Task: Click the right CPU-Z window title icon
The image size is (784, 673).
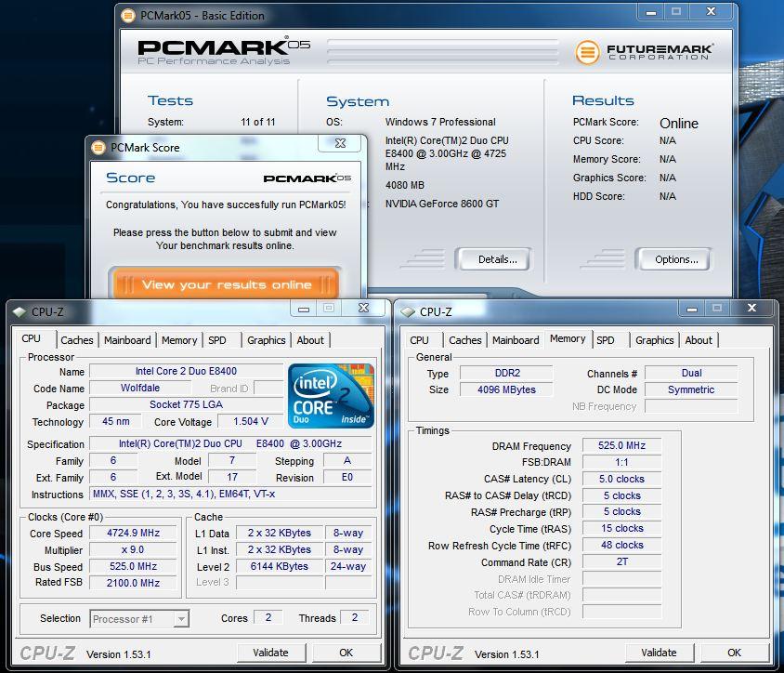Action: 408,311
